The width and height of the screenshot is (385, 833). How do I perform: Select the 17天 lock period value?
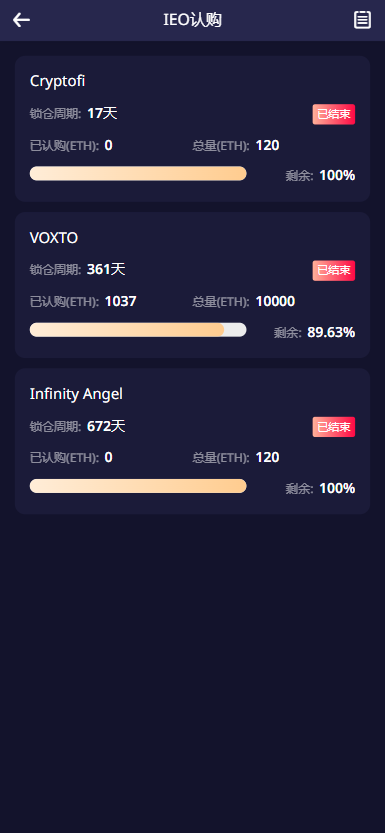[x=102, y=113]
